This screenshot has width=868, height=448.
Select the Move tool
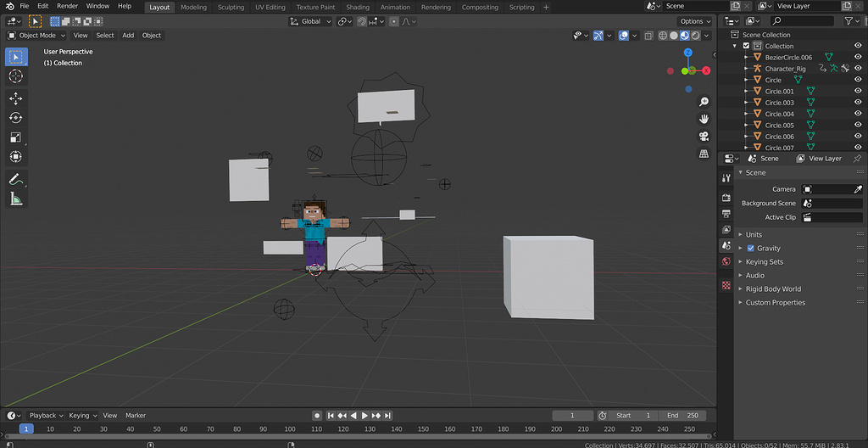pos(16,98)
